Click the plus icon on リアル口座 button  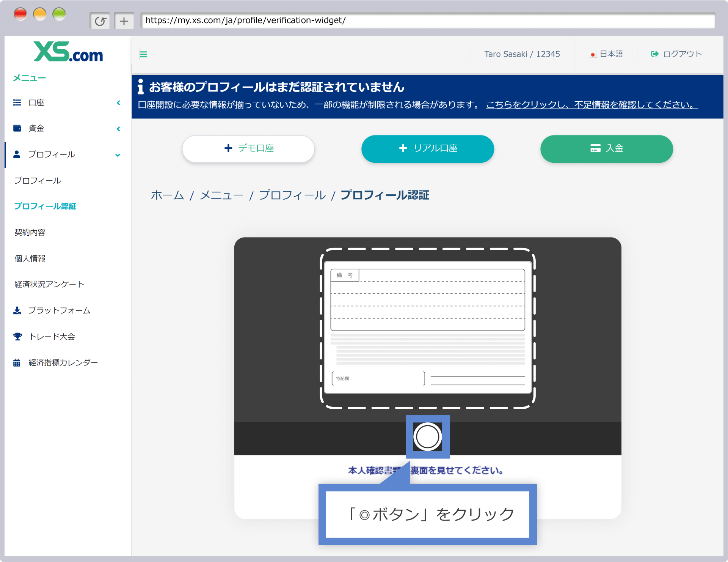403,148
